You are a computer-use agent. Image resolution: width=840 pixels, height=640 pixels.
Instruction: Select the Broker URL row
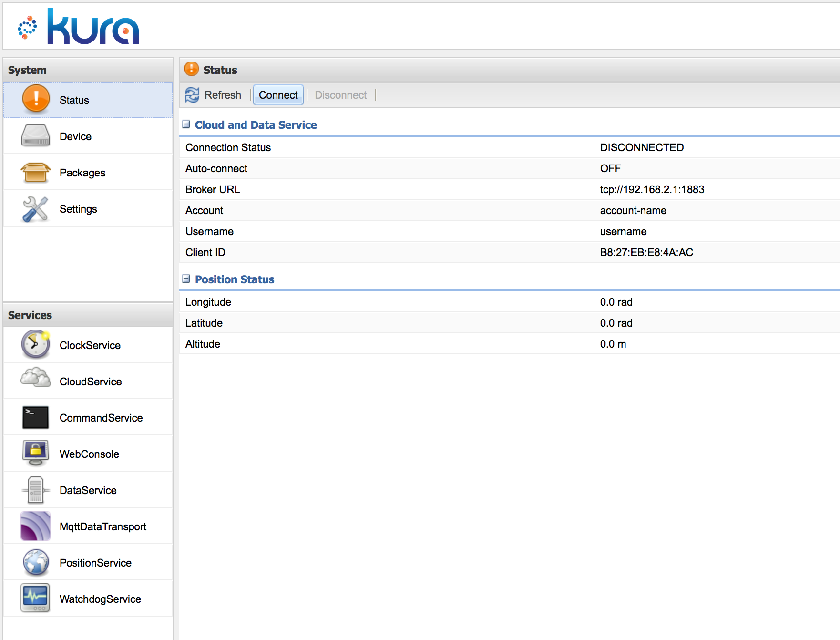509,189
